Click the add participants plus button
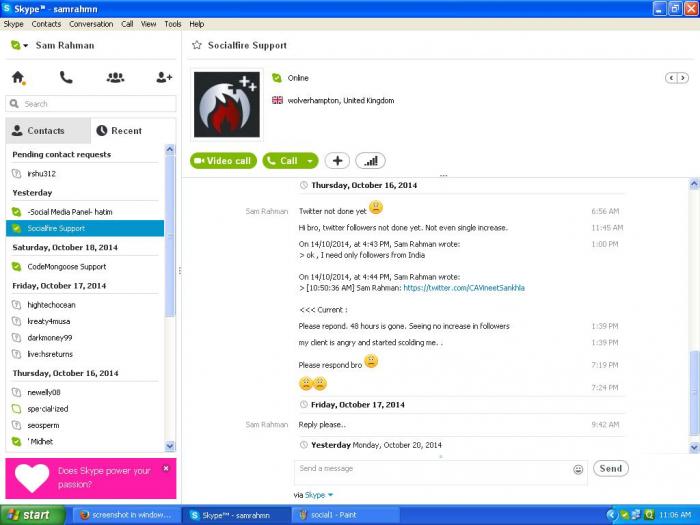Screen dimensions: 700x525 tap(337, 161)
